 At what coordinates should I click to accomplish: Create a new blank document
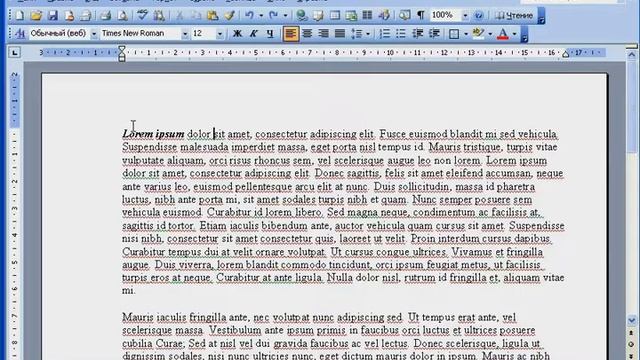coord(19,16)
